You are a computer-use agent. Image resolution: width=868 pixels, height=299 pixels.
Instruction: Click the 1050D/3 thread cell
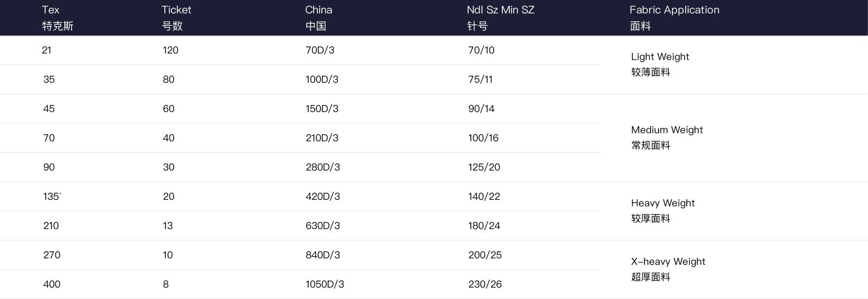click(x=324, y=284)
